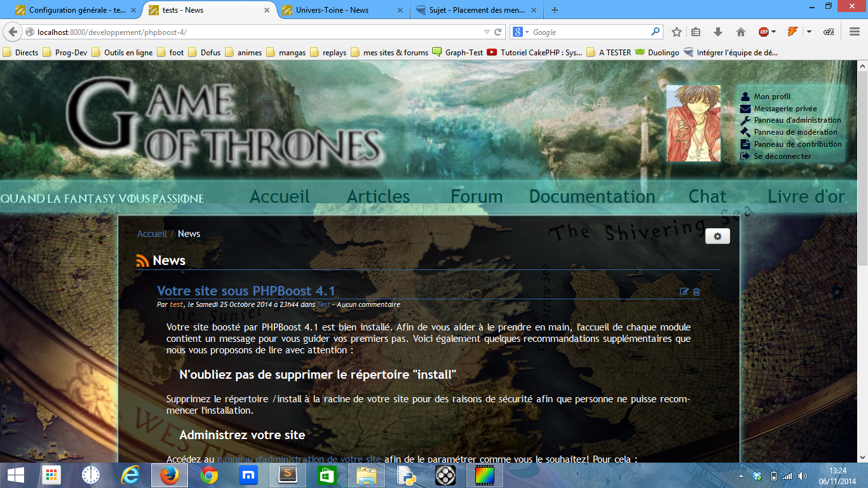This screenshot has width=868, height=488.
Task: Click the Se déconnecter link
Action: (782, 156)
